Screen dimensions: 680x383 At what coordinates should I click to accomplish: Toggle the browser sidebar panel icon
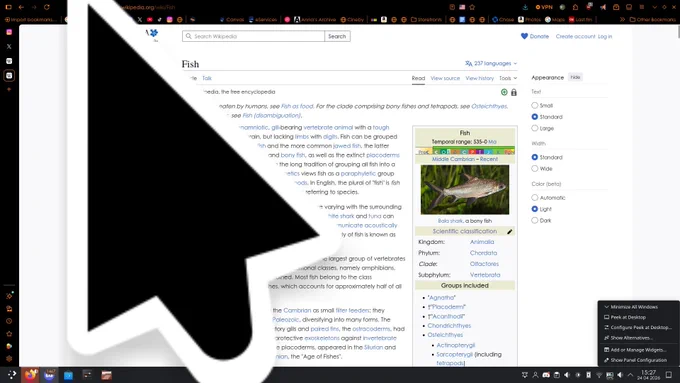coord(8,7)
